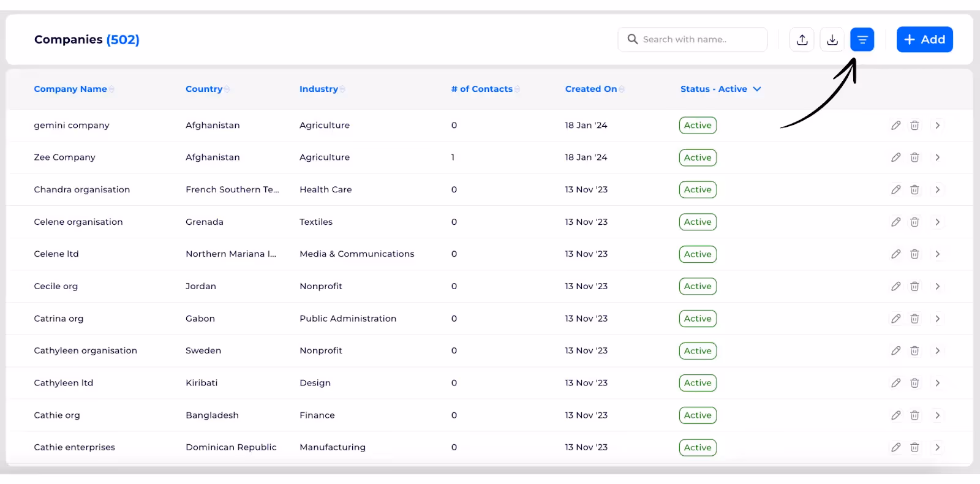Focus the Search with name field
980x484 pixels.
pyautogui.click(x=692, y=39)
